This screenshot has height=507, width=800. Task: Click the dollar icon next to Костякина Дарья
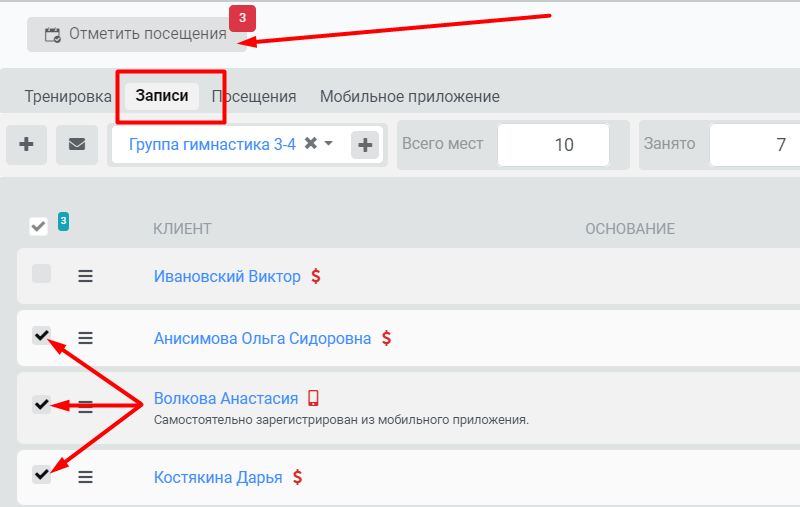pos(297,477)
